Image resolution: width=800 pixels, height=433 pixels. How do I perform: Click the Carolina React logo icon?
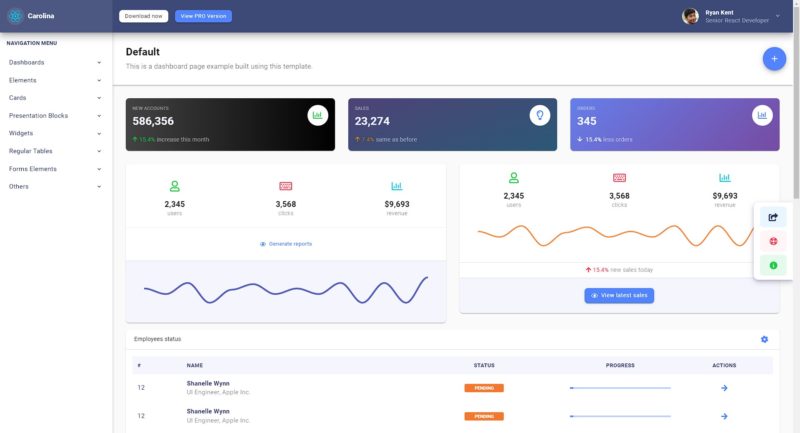[x=14, y=16]
